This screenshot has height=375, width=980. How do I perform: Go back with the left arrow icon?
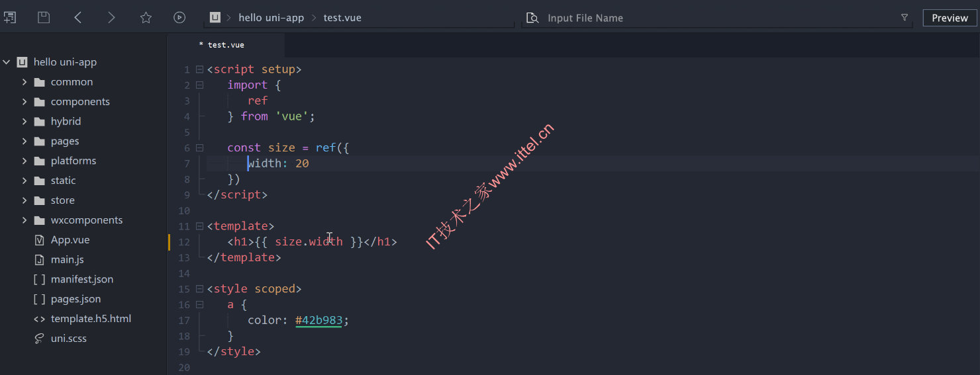click(x=78, y=18)
